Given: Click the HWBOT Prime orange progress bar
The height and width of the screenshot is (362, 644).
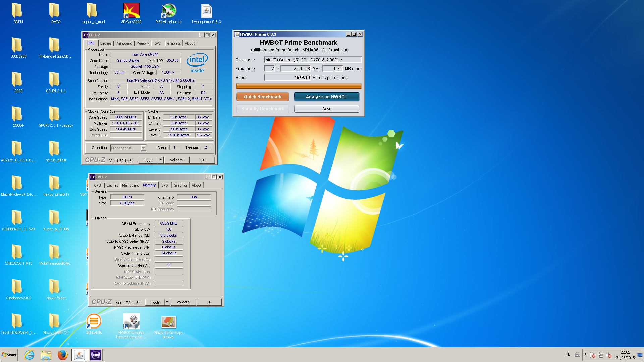Looking at the screenshot, I should point(299,86).
